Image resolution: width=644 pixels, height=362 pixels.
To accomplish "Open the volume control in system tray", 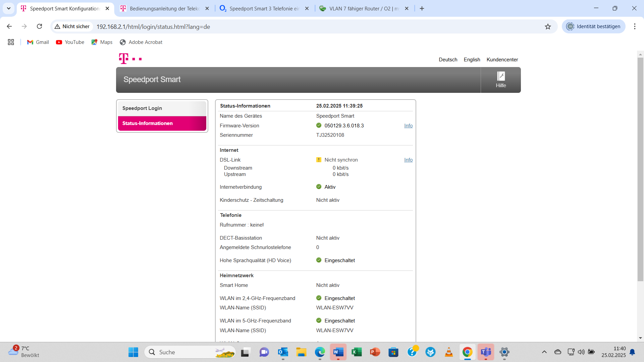I will [x=581, y=352].
